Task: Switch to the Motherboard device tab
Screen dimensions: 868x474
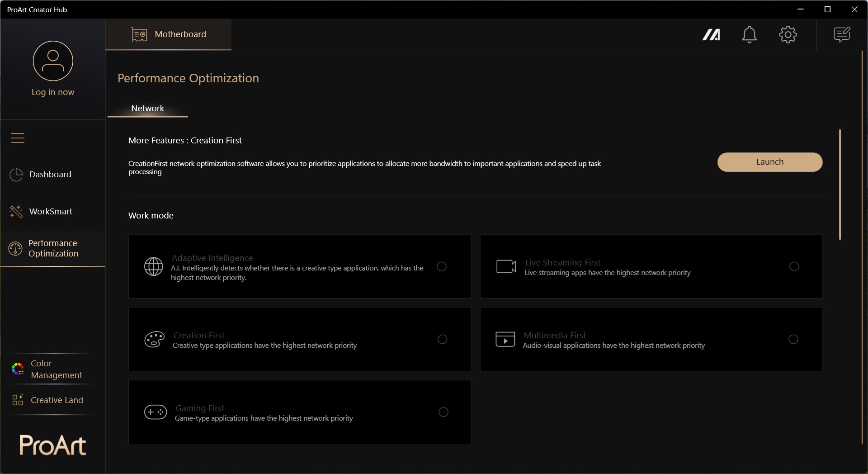Action: [169, 34]
